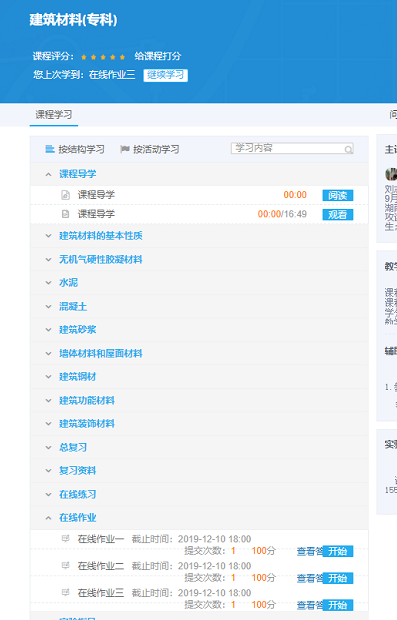Rate course with the first star

tap(84, 57)
